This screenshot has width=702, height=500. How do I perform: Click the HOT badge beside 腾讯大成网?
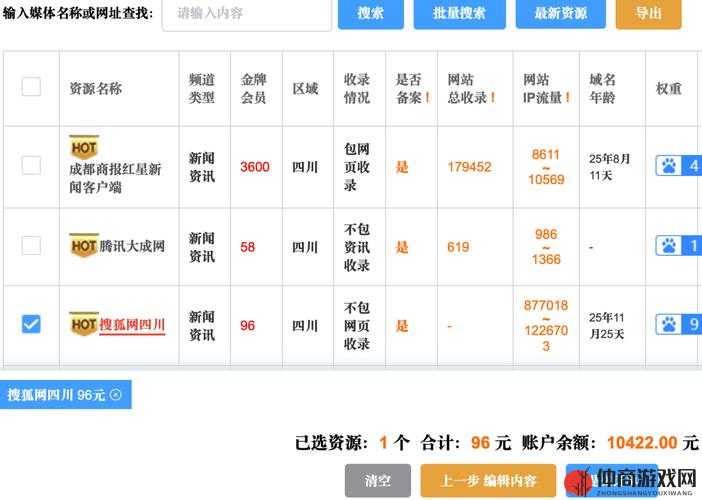[x=84, y=245]
